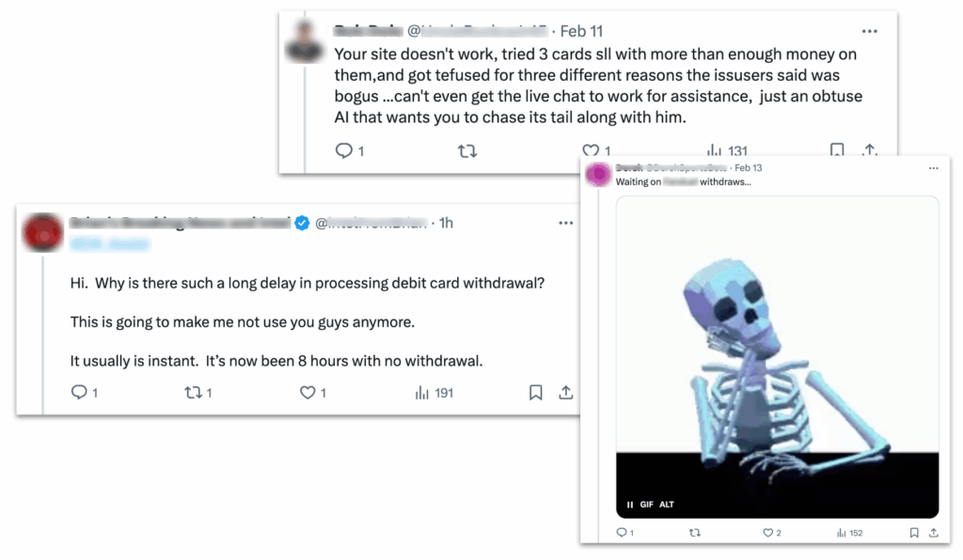963x560 pixels.
Task: View analytics showing 191 views
Action: pos(434,393)
